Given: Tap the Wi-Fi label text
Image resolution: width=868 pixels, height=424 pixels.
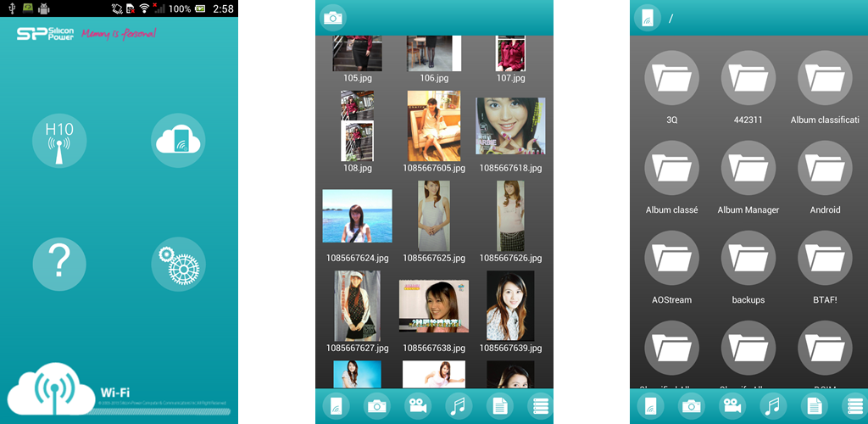Looking at the screenshot, I should 115,393.
